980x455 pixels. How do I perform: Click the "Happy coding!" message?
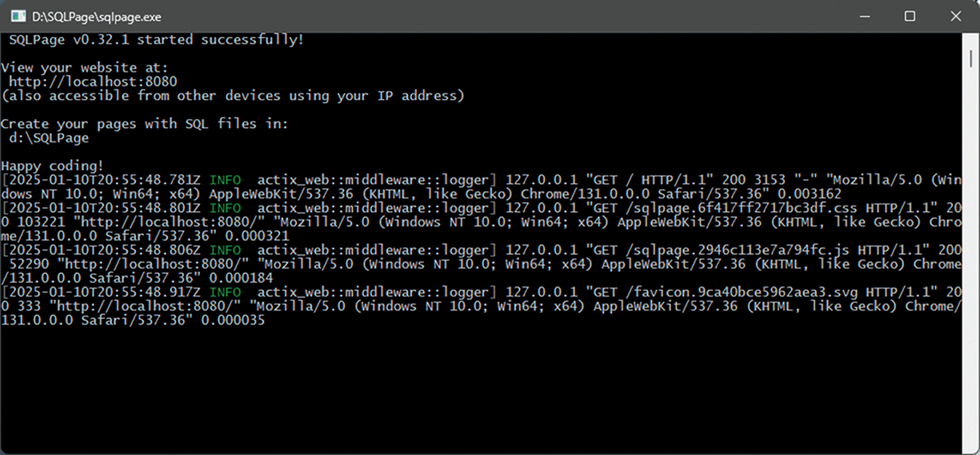(x=52, y=166)
